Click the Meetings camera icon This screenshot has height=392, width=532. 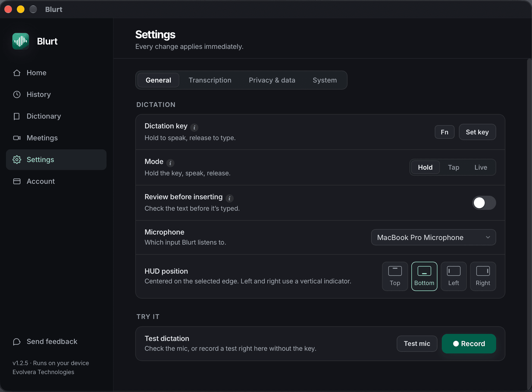[x=17, y=138]
